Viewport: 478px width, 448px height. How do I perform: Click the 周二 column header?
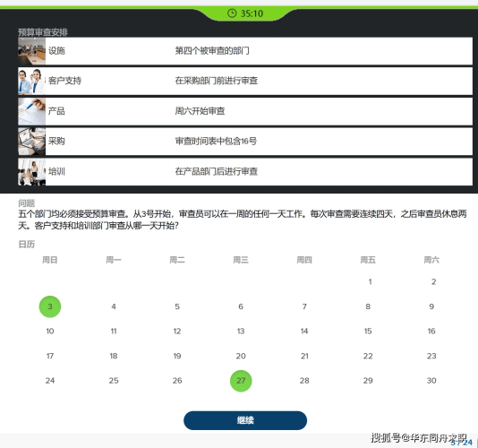177,260
